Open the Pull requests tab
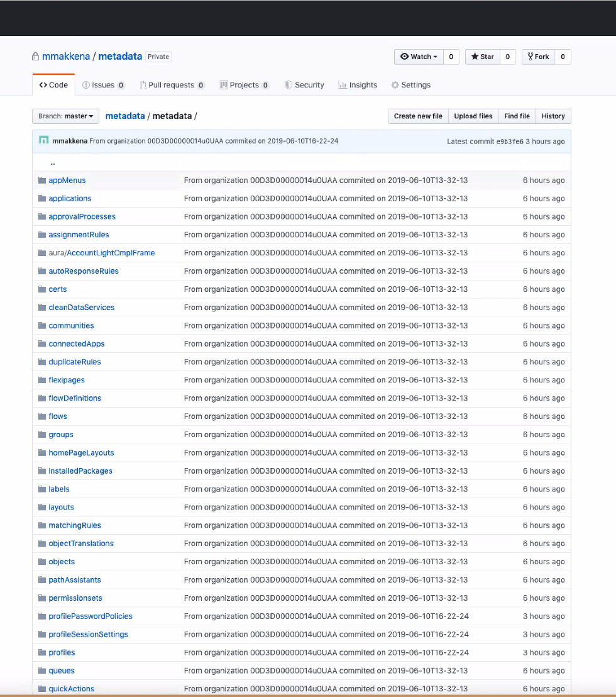The image size is (616, 697). (172, 85)
